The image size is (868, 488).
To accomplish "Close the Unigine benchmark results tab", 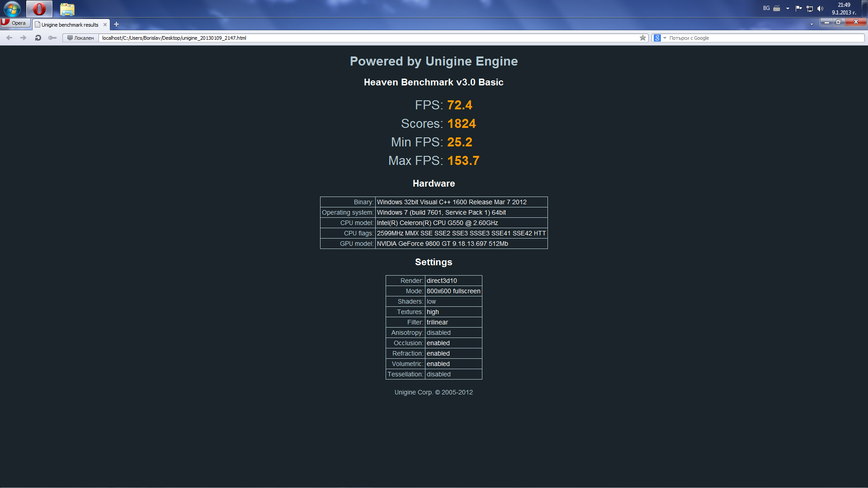I will point(105,25).
